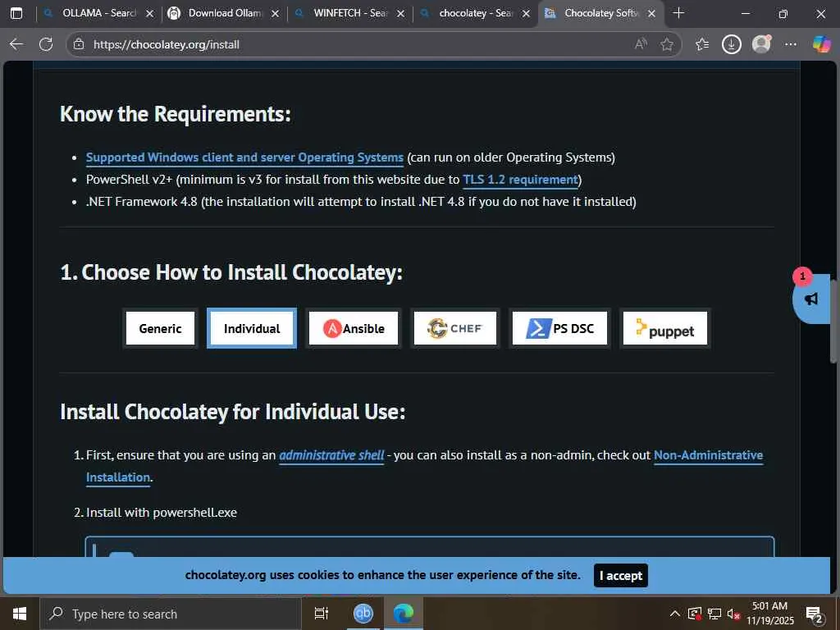
Task: Open the network status tray icon
Action: click(x=714, y=614)
